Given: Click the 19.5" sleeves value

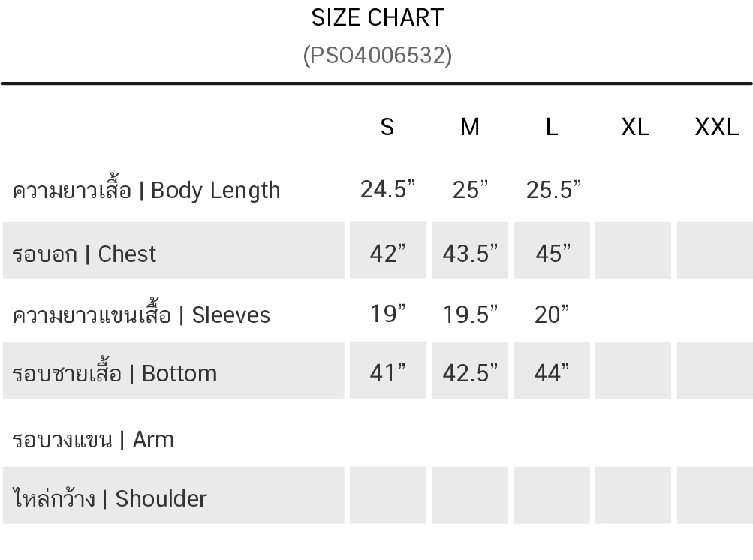Looking at the screenshot, I should tap(470, 314).
